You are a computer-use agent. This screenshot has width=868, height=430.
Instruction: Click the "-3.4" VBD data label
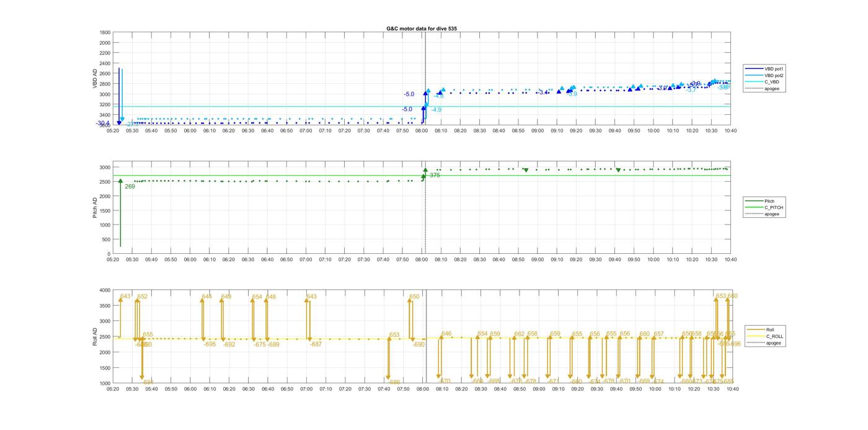pyautogui.click(x=542, y=92)
